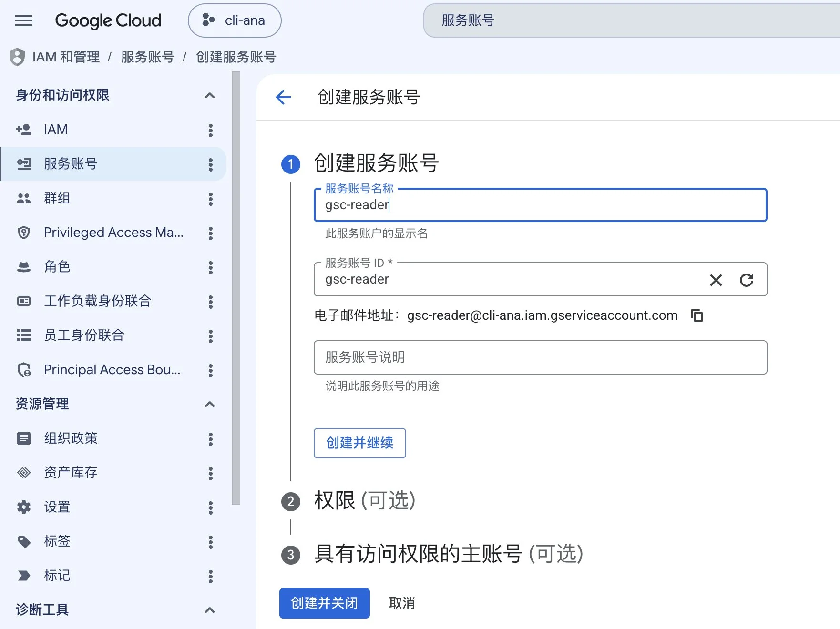
Task: Open more options for 标签 row
Action: click(211, 542)
